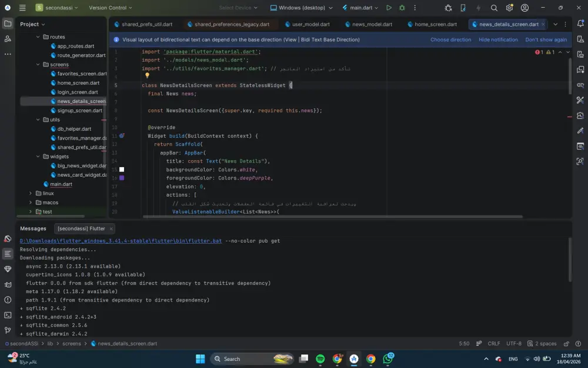Click override gutter icon on line 11
The height and width of the screenshot is (368, 588).
tap(122, 136)
